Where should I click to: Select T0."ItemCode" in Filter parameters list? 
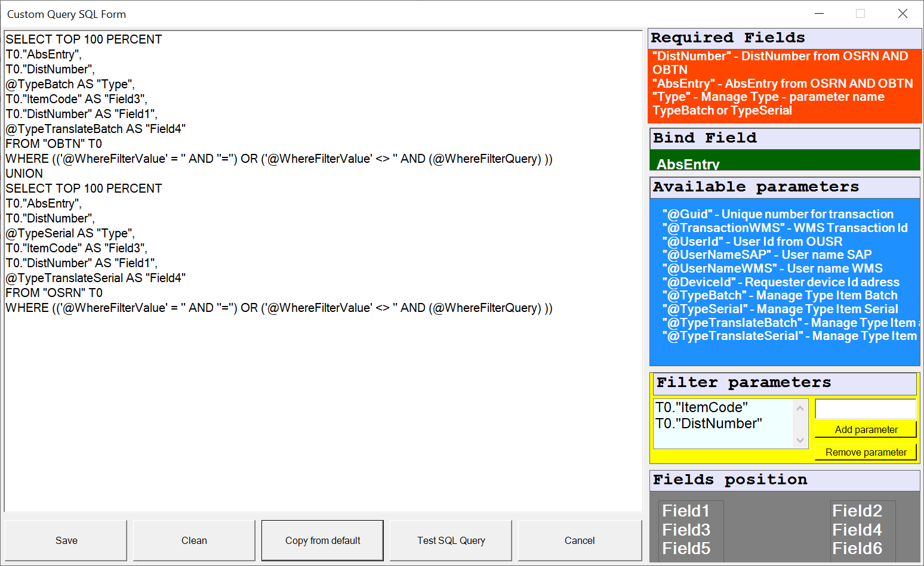(702, 407)
